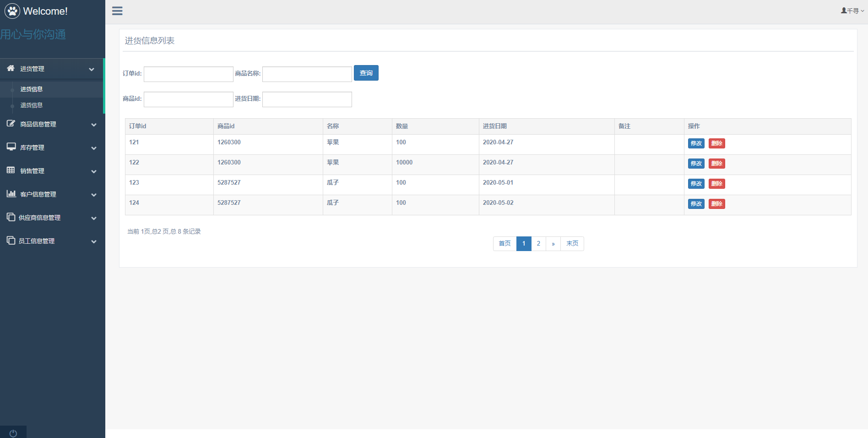
Task: Focus the 订单id input field
Action: [x=189, y=74]
